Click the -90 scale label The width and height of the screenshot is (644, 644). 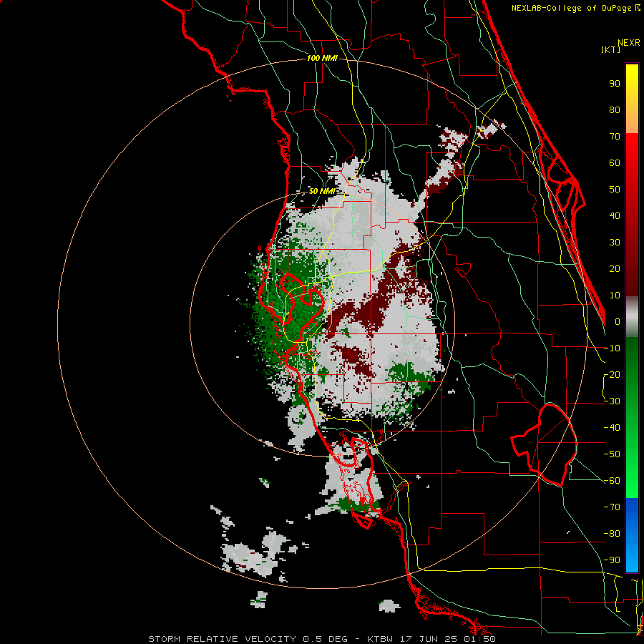click(x=612, y=560)
